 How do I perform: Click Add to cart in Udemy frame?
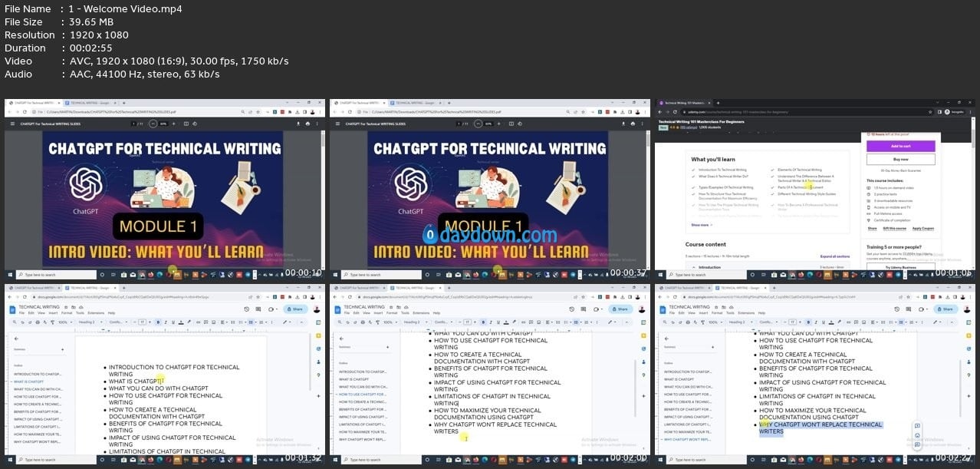901,146
